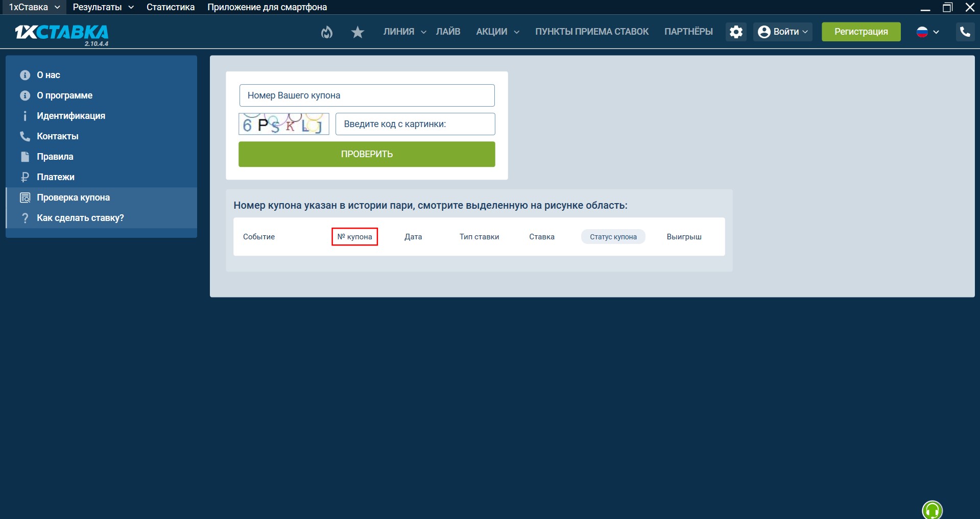Click the ПРОВЕРИТЬ button
The image size is (980, 519).
point(367,154)
